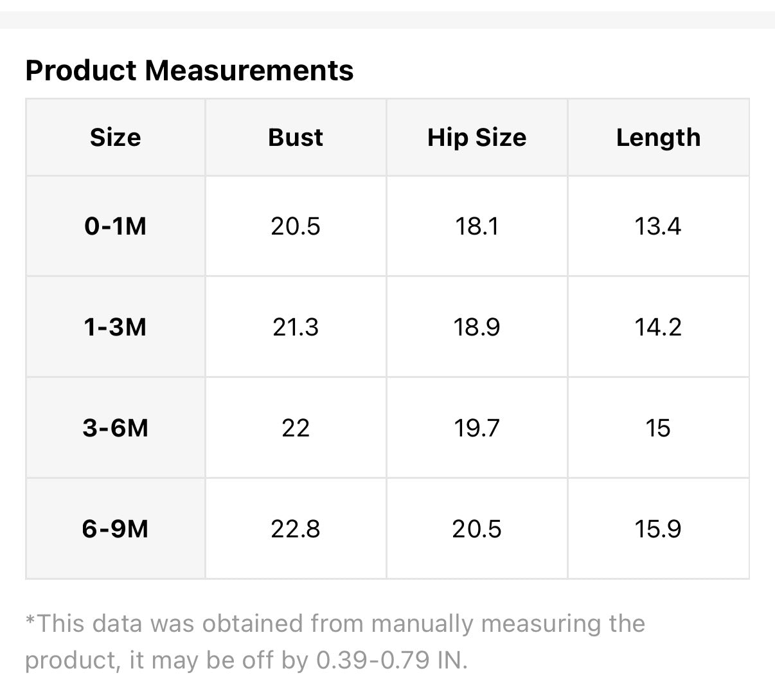Click the Hip Size column header
775x700 pixels.
(477, 138)
